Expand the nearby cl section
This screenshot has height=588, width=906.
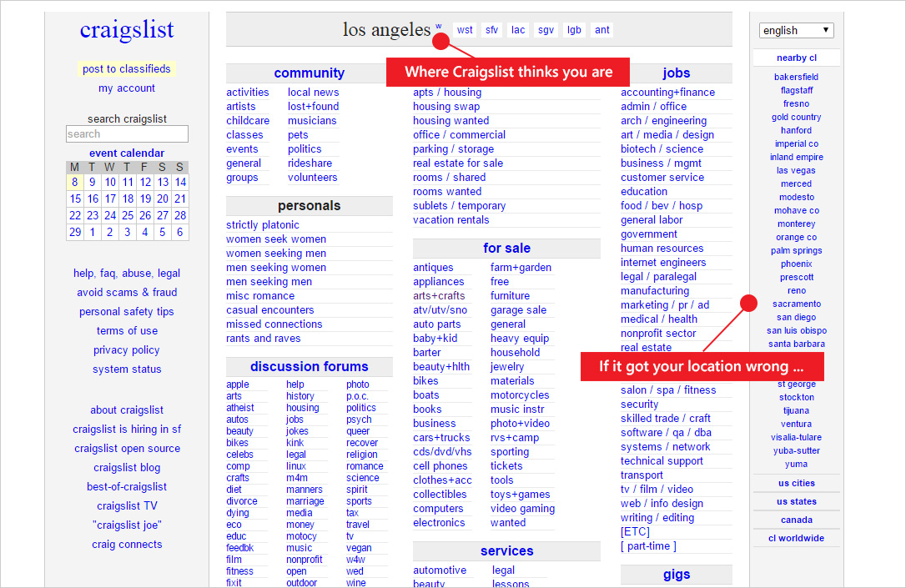point(796,58)
